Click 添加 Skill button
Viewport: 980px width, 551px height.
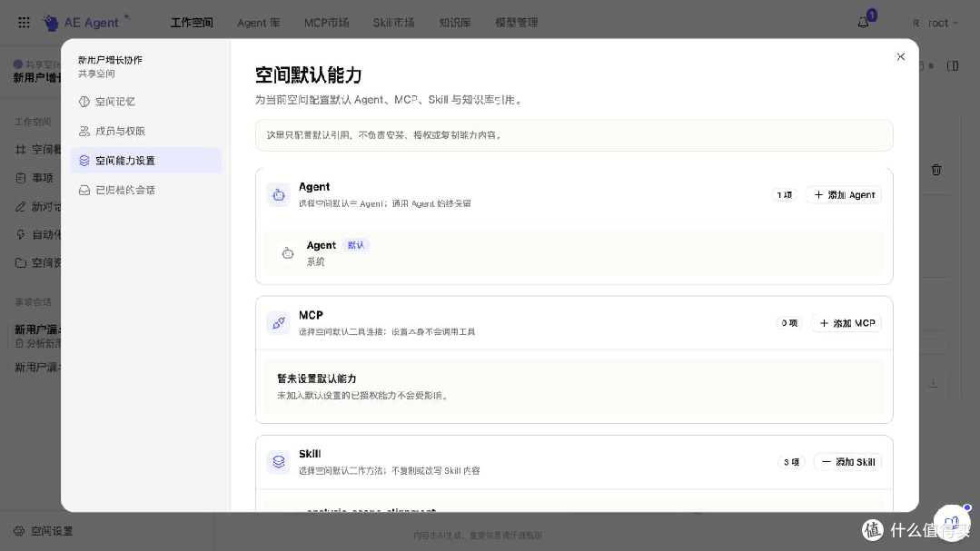click(847, 462)
